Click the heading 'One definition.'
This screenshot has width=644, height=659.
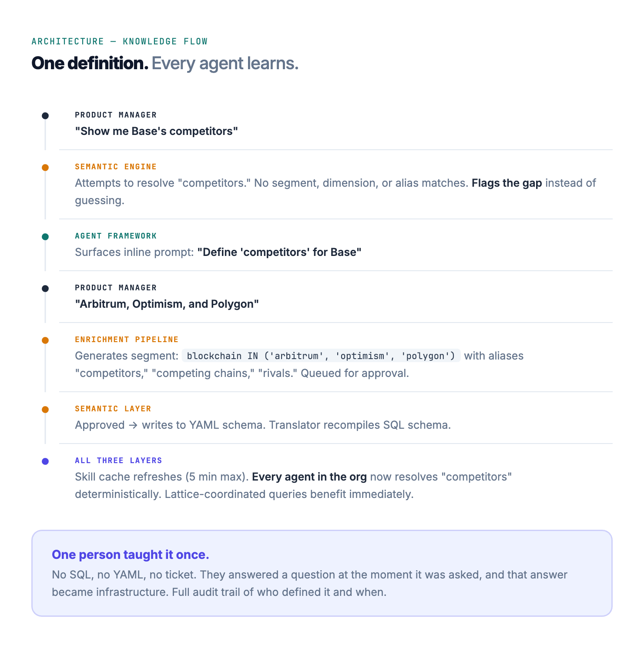90,64
